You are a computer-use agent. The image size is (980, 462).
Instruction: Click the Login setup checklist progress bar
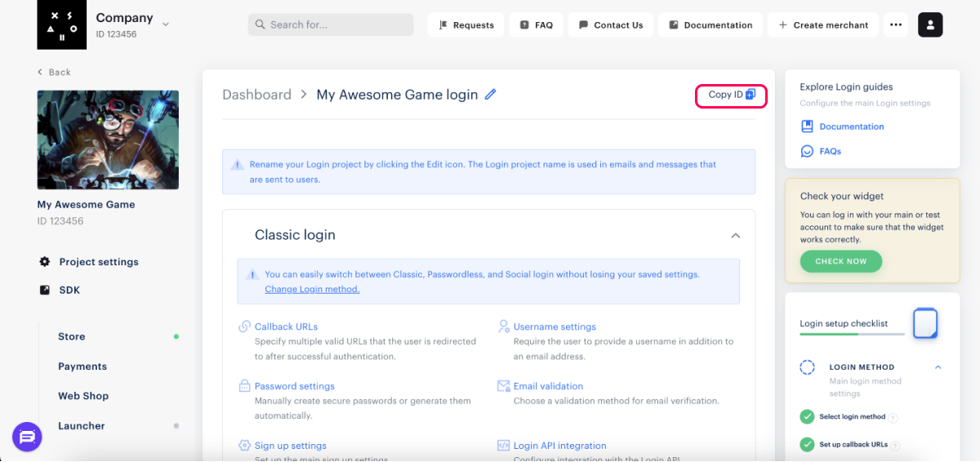coord(852,334)
